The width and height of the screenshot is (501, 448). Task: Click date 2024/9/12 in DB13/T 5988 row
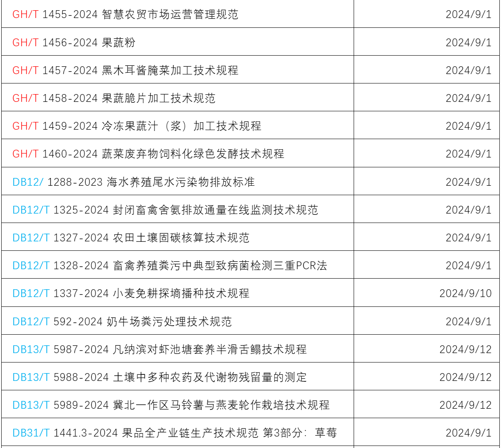(x=465, y=377)
